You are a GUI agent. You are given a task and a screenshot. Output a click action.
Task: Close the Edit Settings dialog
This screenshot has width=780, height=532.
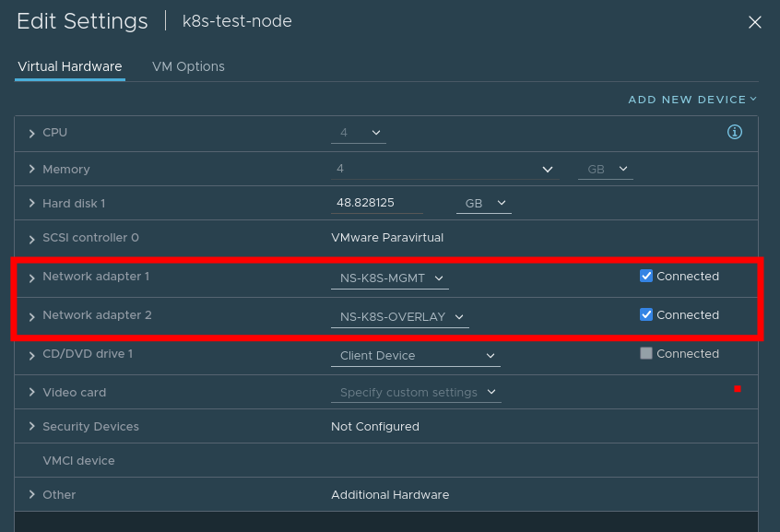pyautogui.click(x=754, y=22)
